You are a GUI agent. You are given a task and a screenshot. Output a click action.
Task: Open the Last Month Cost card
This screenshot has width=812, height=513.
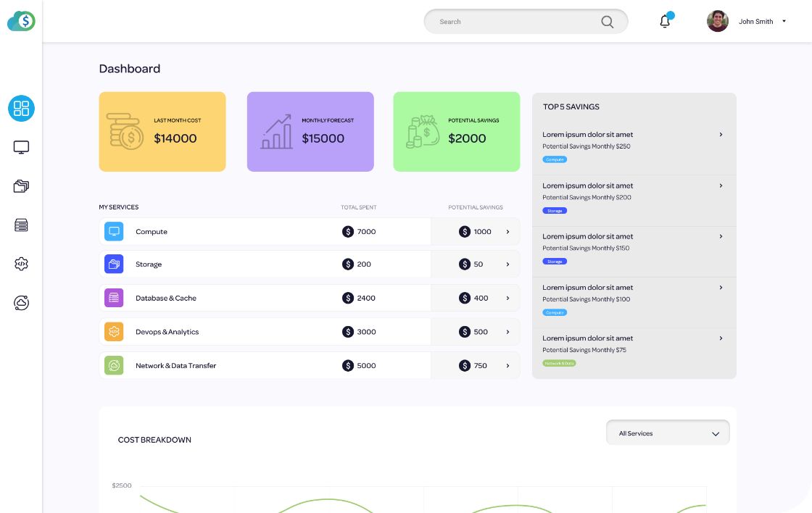point(162,131)
